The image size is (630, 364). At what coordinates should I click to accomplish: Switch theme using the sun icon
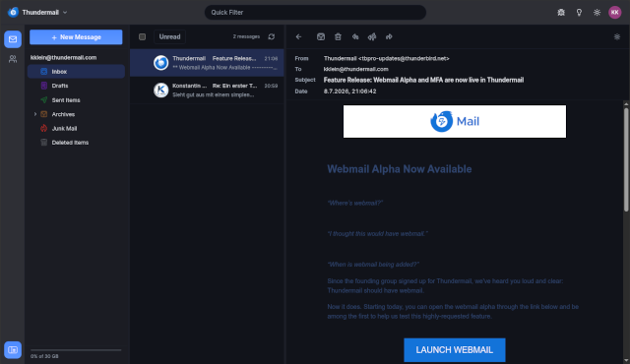click(x=598, y=13)
